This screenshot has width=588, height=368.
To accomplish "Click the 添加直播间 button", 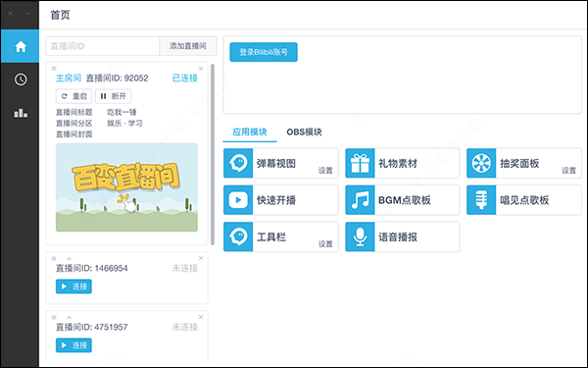I will click(188, 46).
